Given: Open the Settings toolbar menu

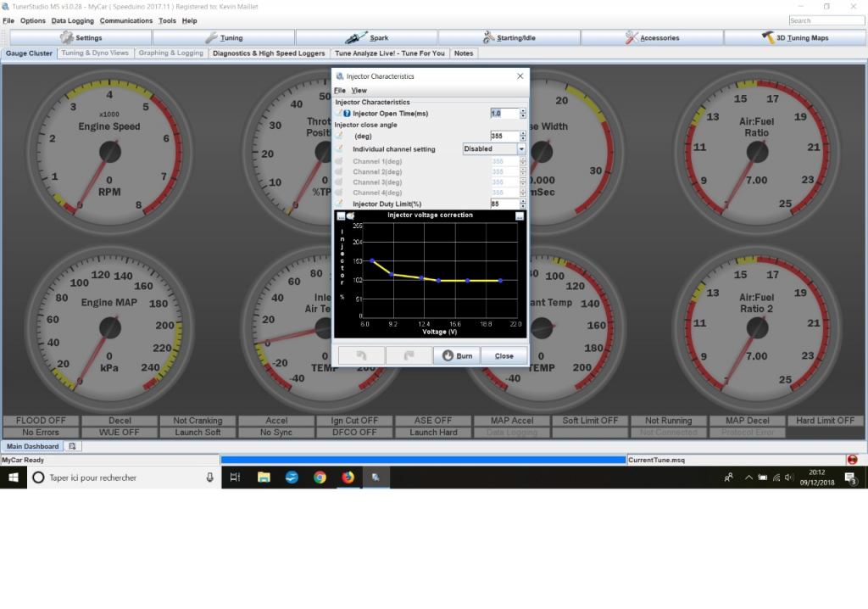Looking at the screenshot, I should (81, 37).
